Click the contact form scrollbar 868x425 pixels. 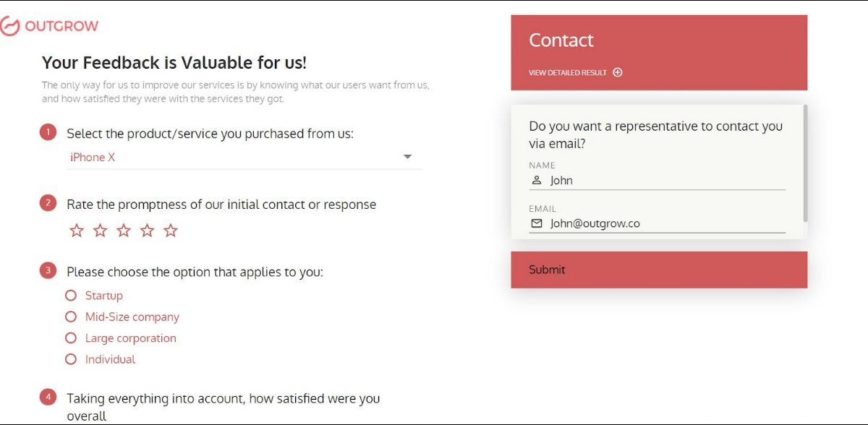[x=805, y=163]
